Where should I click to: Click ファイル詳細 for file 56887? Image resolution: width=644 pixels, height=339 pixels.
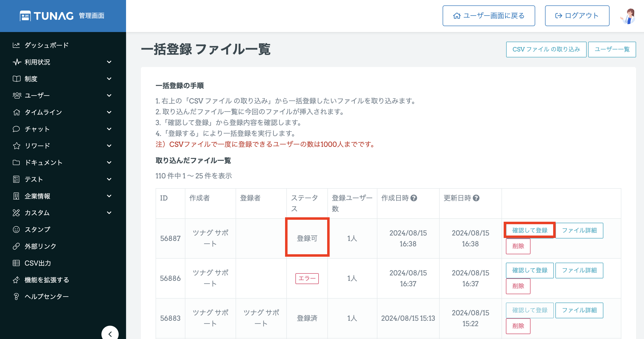click(579, 230)
